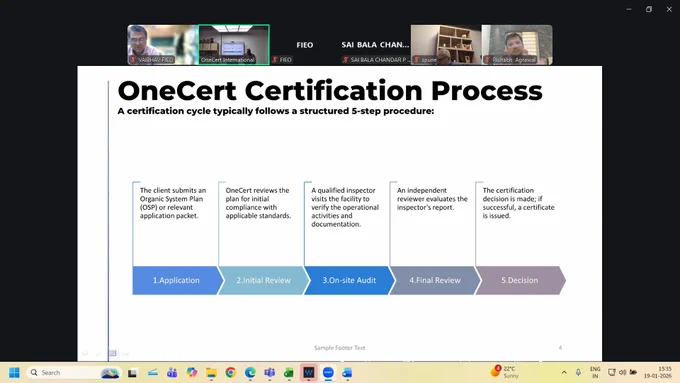680x383 pixels.
Task: Open volume control in system tray
Action: pyautogui.click(x=622, y=372)
